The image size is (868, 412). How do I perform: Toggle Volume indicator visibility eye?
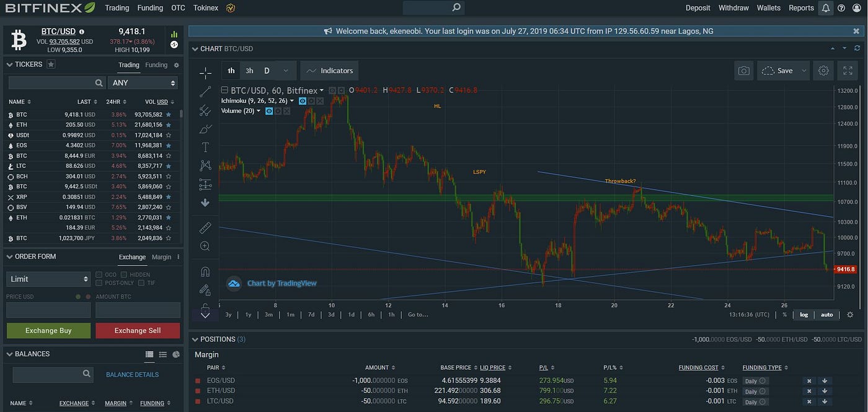[269, 111]
